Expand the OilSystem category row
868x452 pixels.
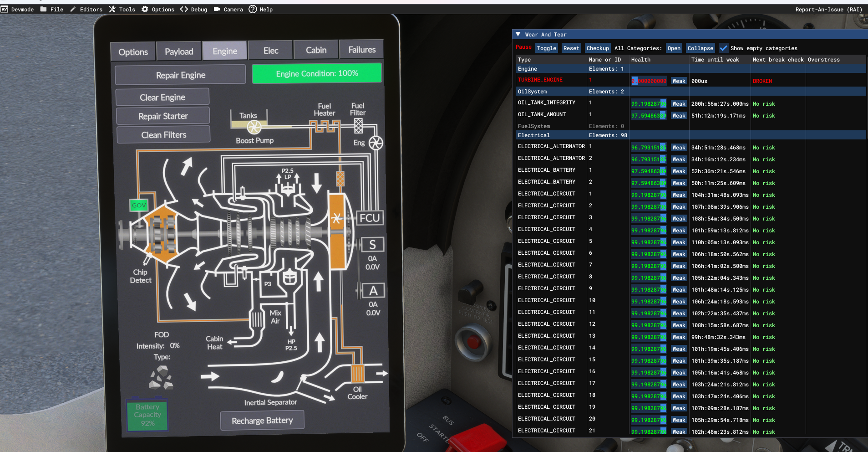click(532, 92)
